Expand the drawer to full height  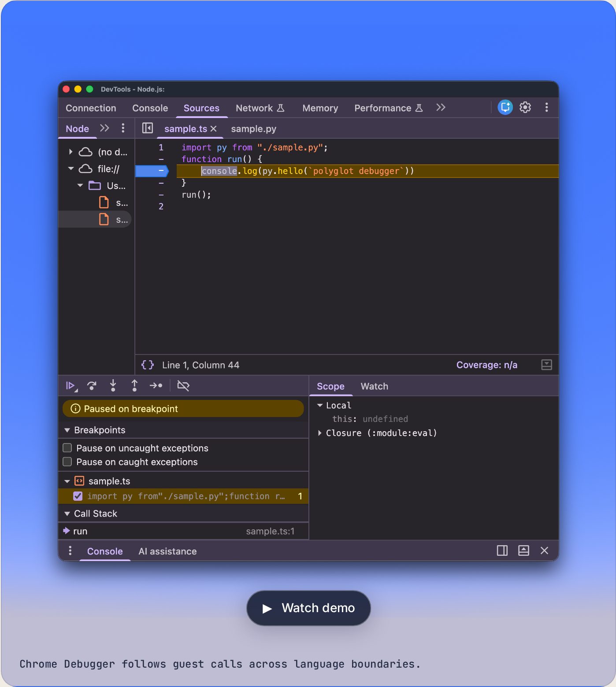523,550
